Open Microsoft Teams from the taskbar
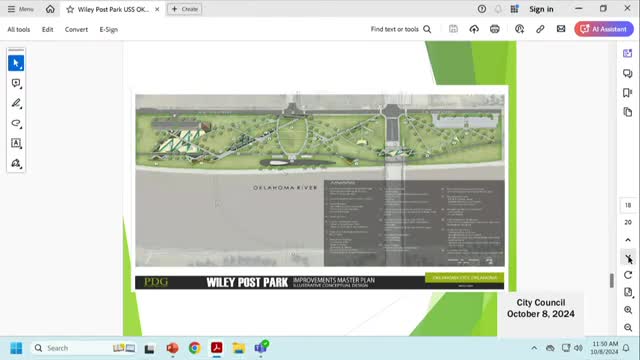Viewport: 640px width, 360px height. pyautogui.click(x=261, y=348)
